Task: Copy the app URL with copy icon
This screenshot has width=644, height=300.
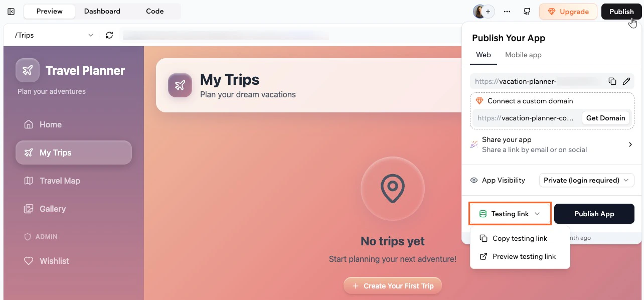Action: click(612, 81)
